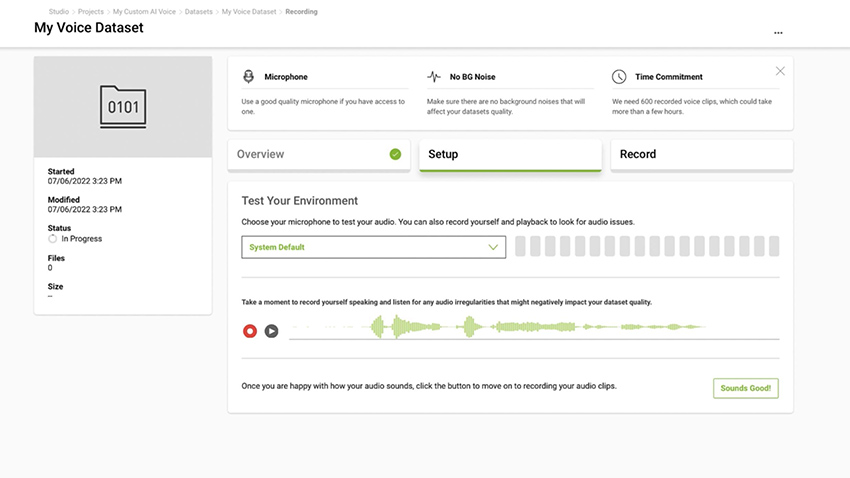Play back the recorded test audio
Screen dimensions: 850x478
tap(271, 330)
